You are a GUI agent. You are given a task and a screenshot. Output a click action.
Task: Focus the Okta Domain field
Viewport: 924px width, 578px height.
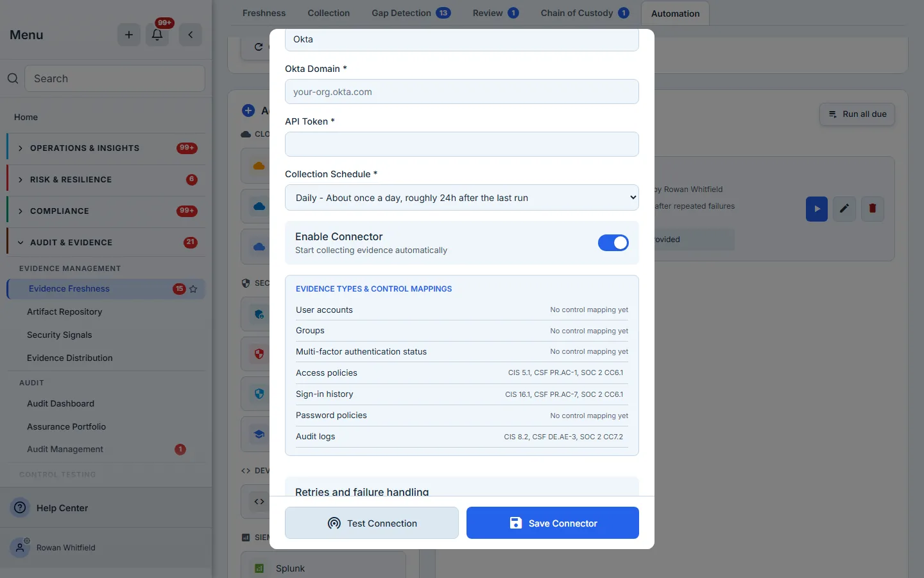tap(462, 91)
